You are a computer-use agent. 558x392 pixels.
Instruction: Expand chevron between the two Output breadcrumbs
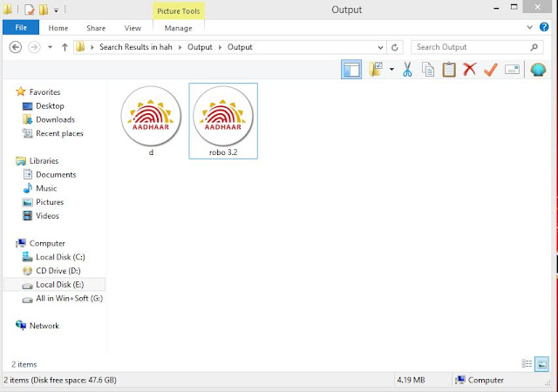(220, 47)
